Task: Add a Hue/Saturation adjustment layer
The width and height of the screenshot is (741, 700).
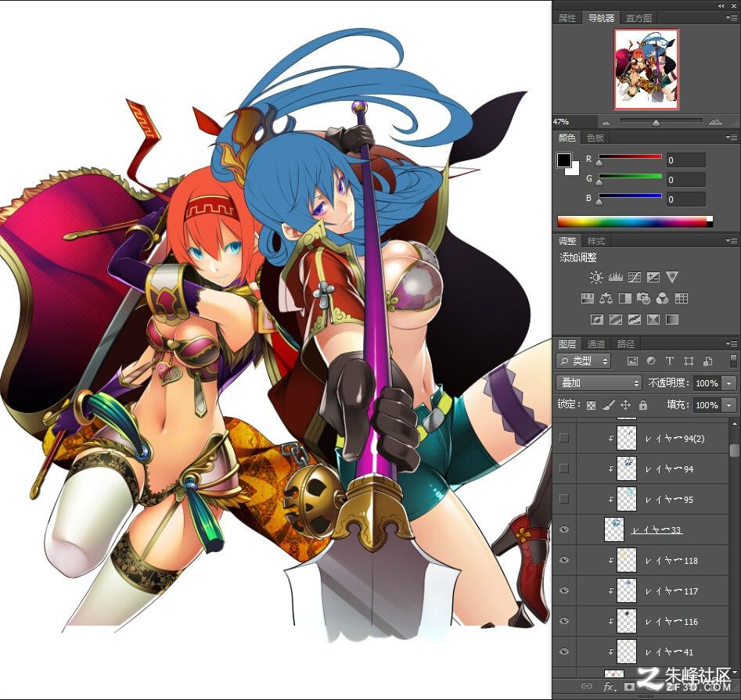Action: coord(588,299)
